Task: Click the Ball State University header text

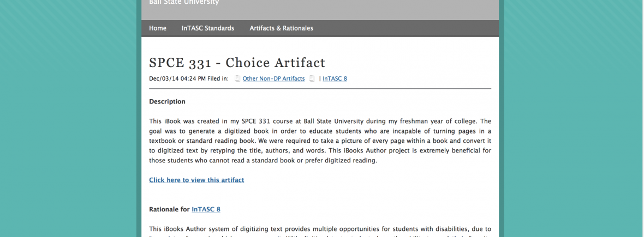Action: pos(184,3)
